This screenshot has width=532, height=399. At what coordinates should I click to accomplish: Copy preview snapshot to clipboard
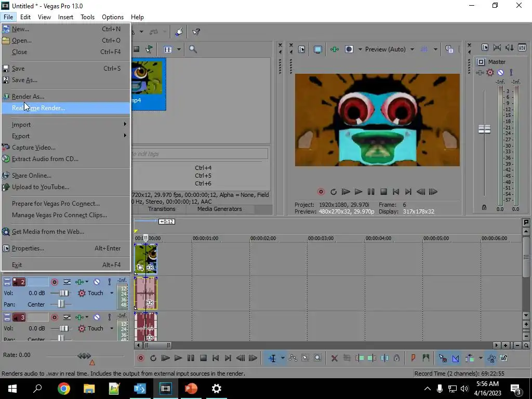pos(449,49)
